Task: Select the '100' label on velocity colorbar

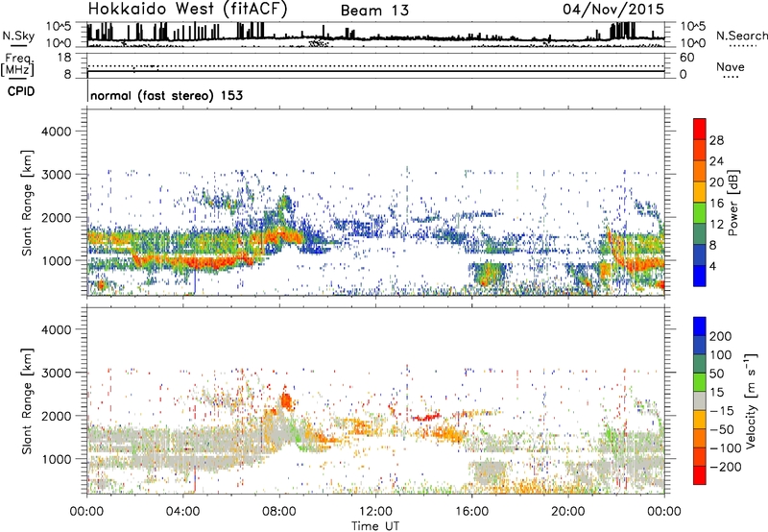Action: click(721, 354)
